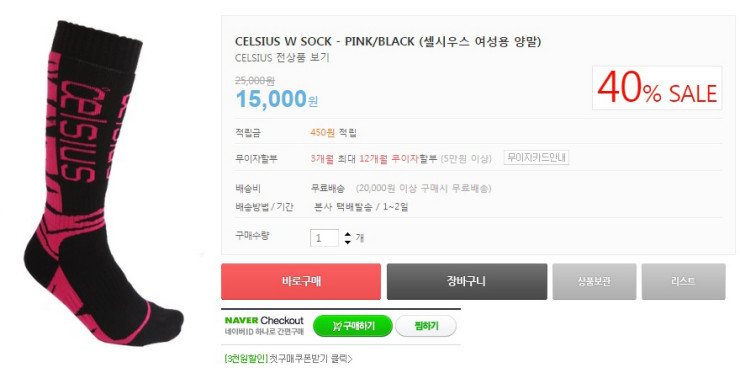This screenshot has height=373, width=740.
Task: Decrease quantity with the down arrow
Action: (348, 242)
